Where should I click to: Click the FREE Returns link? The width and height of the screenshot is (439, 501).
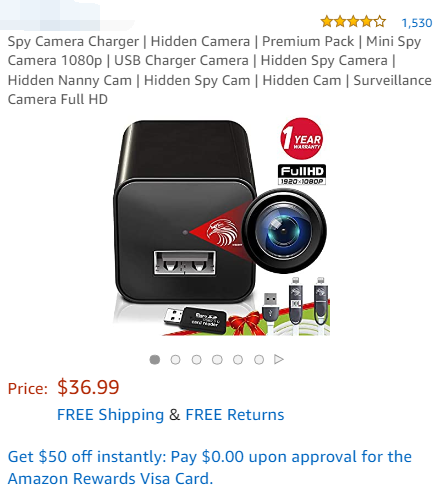[235, 415]
